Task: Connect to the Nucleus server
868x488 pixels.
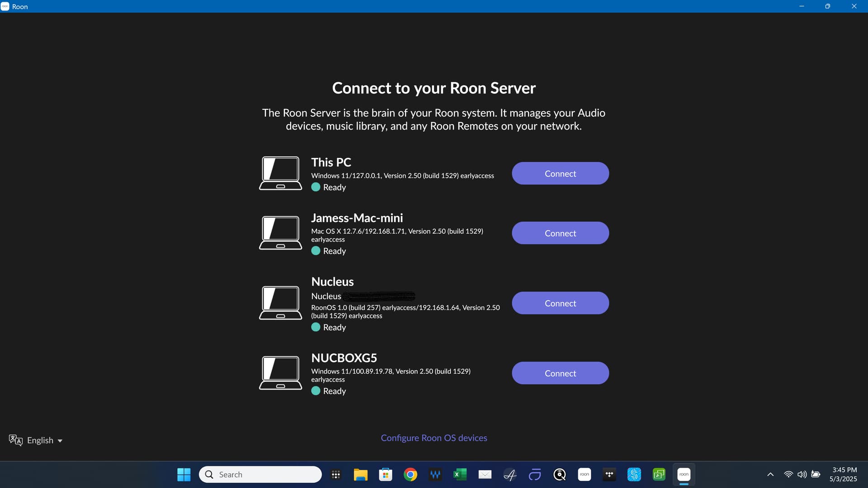Action: coord(560,303)
